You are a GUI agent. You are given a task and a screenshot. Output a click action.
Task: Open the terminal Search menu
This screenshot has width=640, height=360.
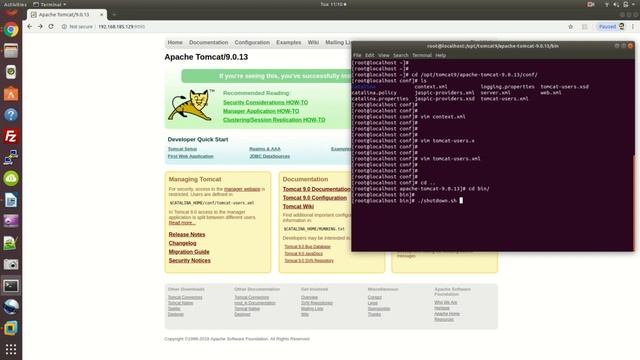click(401, 55)
